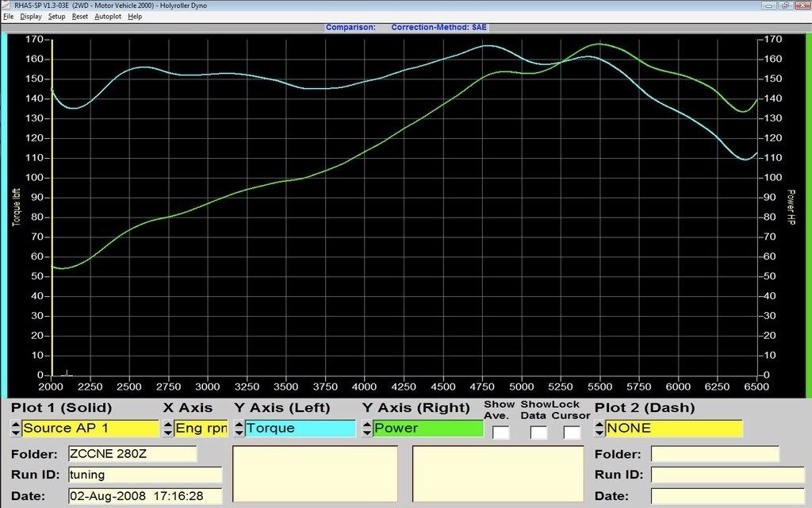Click the Plot 1 Date field
The width and height of the screenshot is (812, 508).
[145, 496]
